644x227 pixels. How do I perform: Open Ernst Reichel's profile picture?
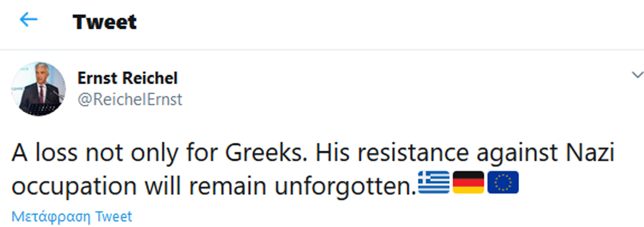[39, 89]
